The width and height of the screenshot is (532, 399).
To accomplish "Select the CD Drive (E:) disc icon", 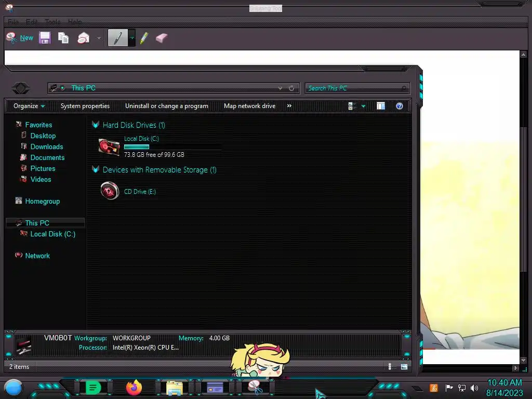I will coord(110,191).
